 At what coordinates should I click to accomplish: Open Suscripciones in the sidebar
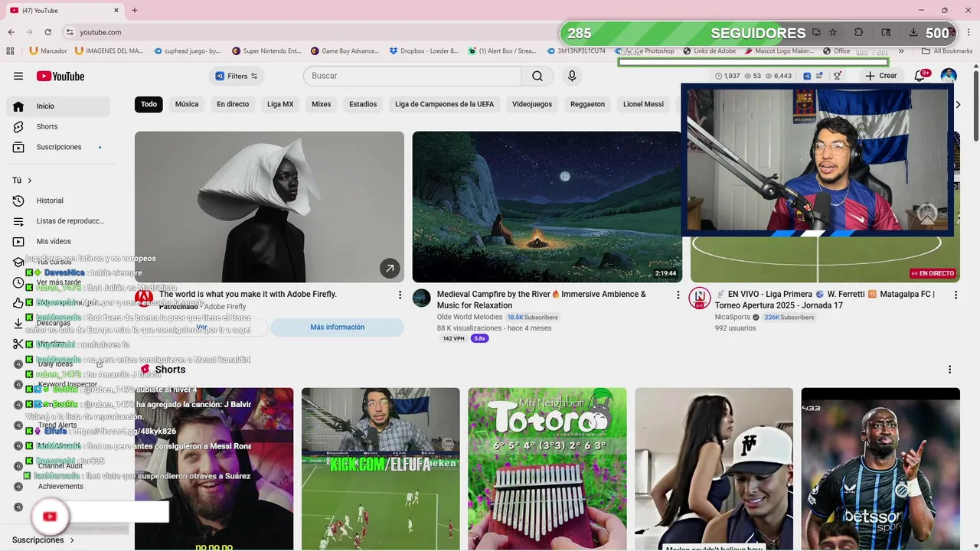[x=58, y=147]
